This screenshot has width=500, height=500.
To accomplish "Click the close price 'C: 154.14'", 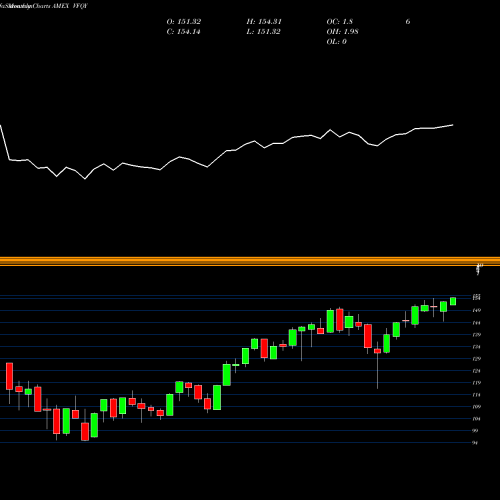I will [183, 32].
